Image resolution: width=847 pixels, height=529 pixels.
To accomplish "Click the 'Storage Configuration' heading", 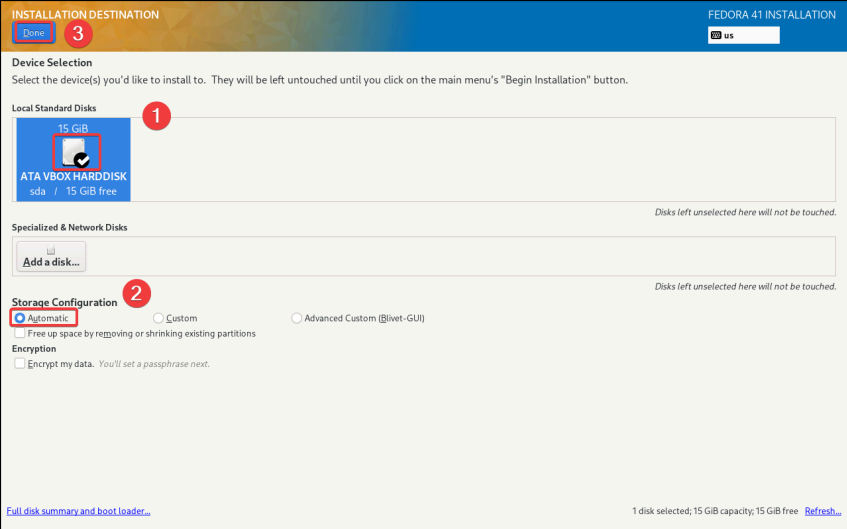I will click(64, 303).
